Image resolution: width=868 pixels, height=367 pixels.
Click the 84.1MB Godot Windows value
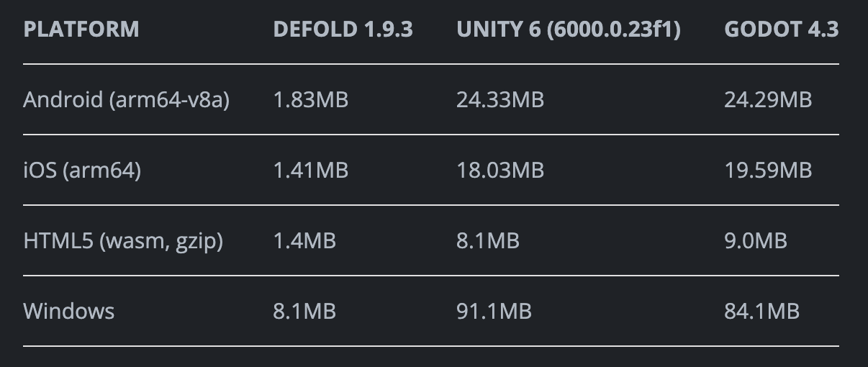[x=761, y=311]
